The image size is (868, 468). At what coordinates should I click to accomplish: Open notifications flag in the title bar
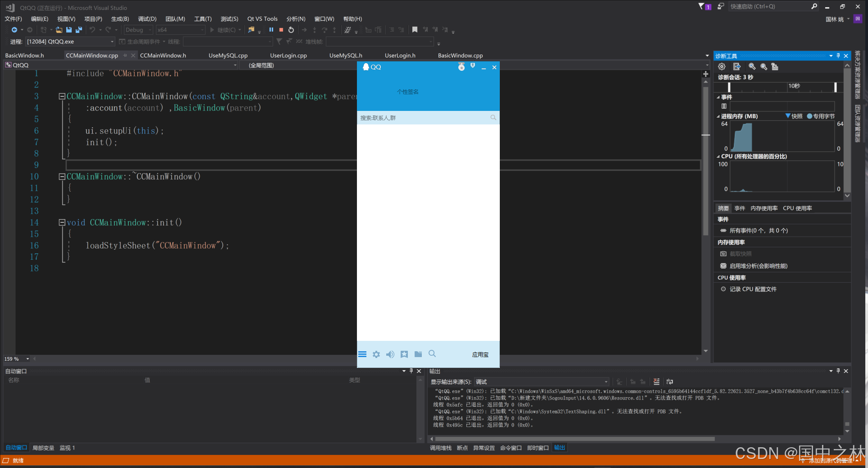(704, 6)
